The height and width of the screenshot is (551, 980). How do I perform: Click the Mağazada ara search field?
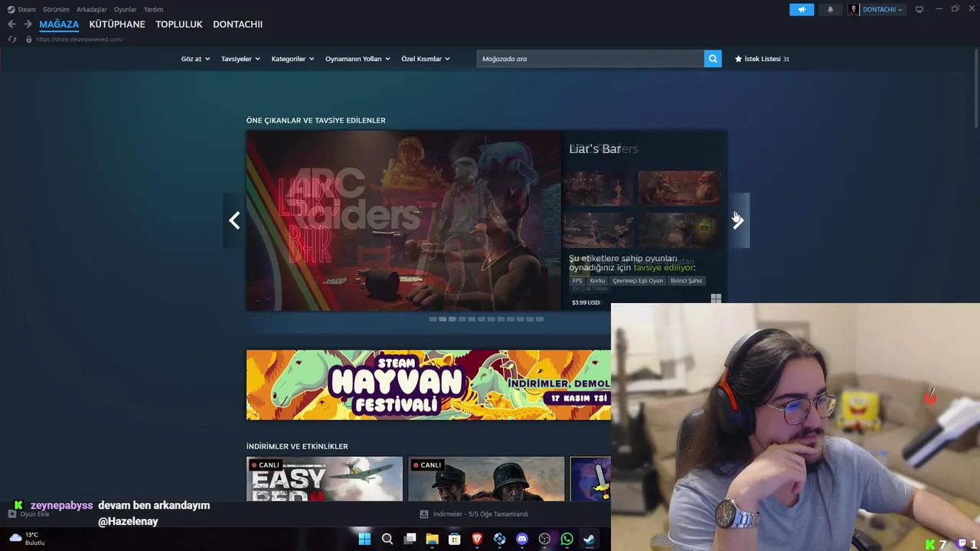(590, 59)
